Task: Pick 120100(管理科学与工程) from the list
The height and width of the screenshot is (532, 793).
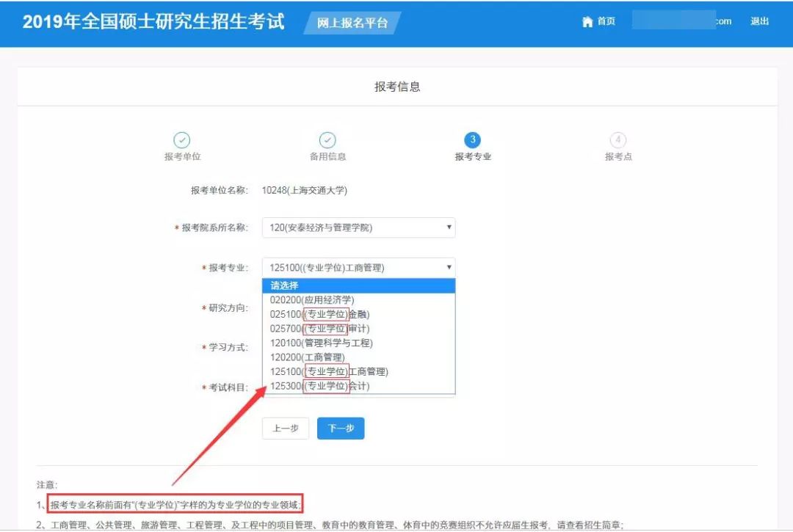Action: [321, 343]
